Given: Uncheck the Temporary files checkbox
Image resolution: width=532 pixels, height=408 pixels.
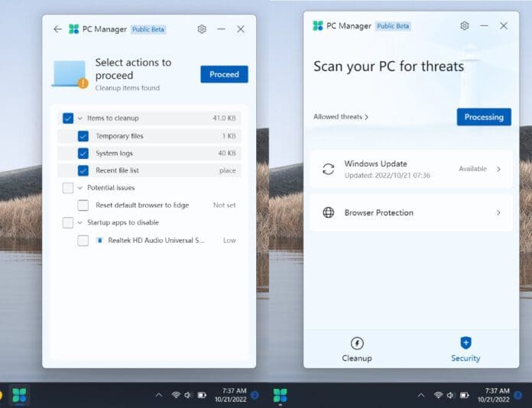Looking at the screenshot, I should tap(83, 136).
